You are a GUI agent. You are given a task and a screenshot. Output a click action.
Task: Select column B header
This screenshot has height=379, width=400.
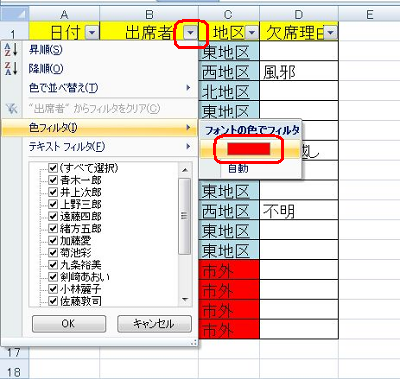149,14
